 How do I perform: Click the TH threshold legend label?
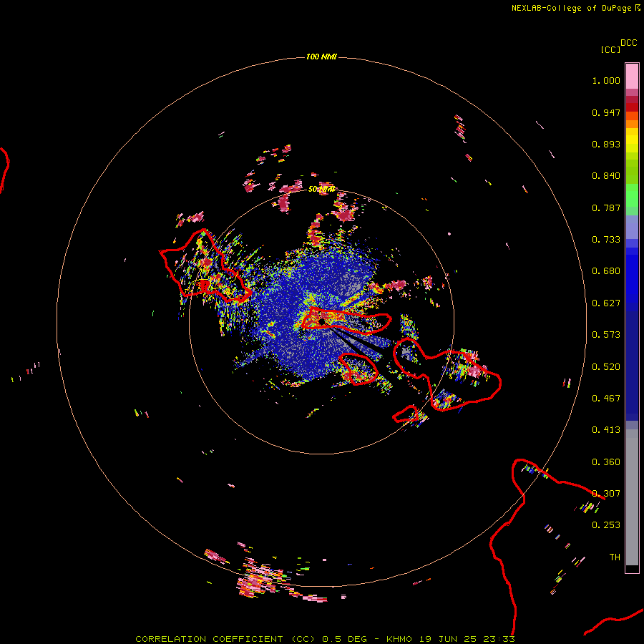click(615, 557)
